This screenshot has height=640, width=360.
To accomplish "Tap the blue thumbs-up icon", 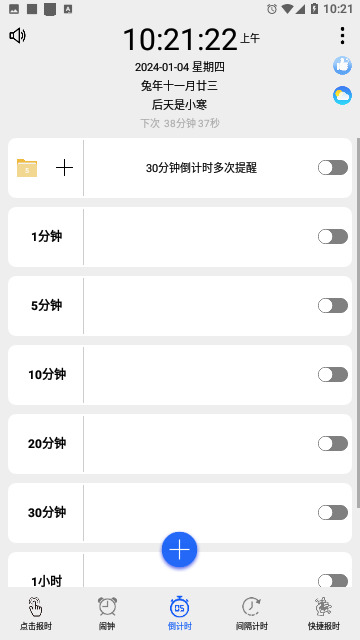I will [x=342, y=65].
